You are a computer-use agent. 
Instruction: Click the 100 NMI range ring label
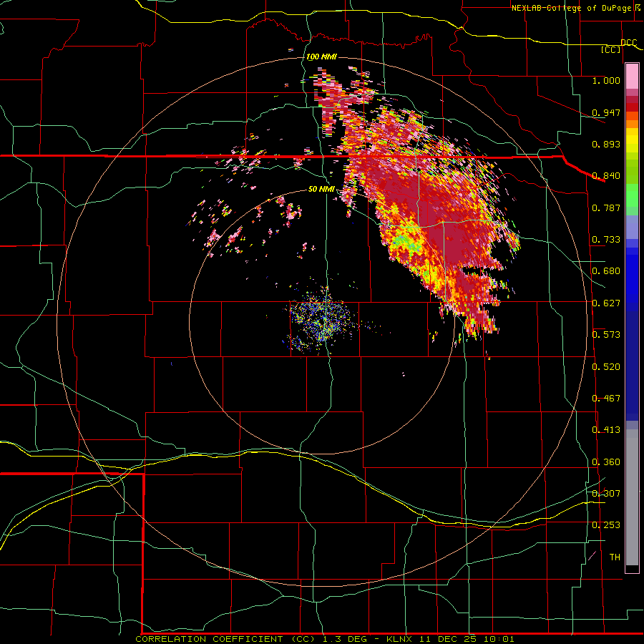point(321,57)
